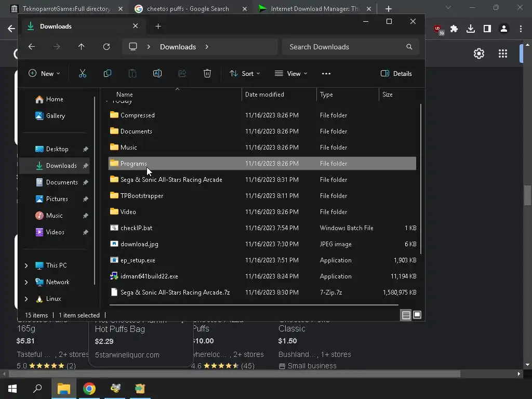
Task: Click the Cut scissors icon in Explorer toolbar
Action: click(x=83, y=73)
